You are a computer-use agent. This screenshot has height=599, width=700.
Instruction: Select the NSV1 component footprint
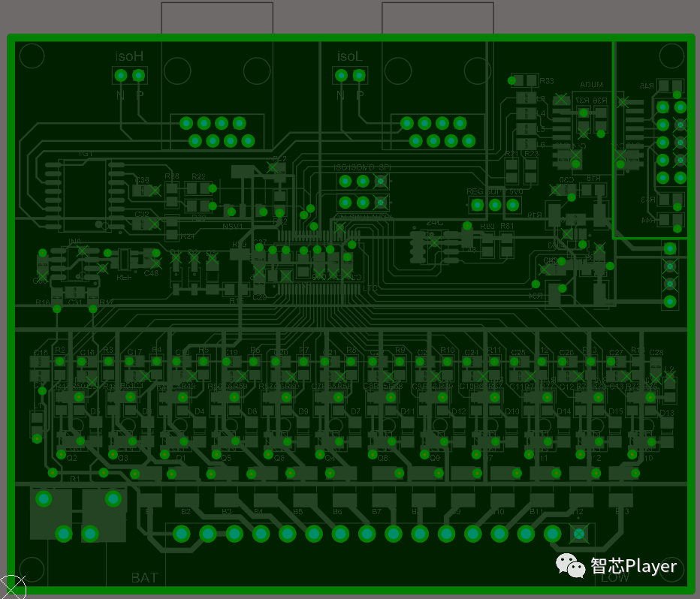[233, 227]
